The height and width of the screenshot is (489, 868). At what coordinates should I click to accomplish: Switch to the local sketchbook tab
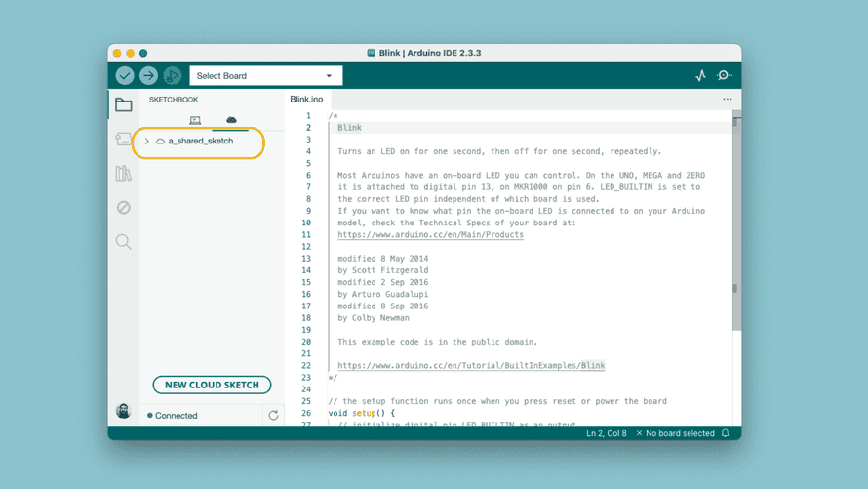[195, 120]
